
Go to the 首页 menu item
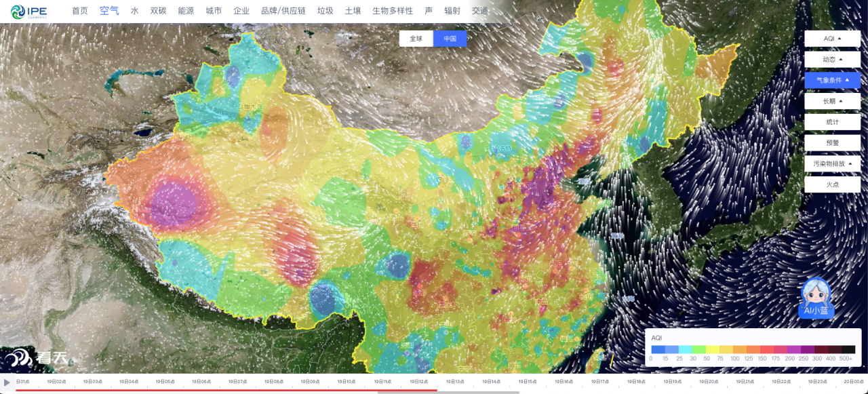[x=80, y=11]
